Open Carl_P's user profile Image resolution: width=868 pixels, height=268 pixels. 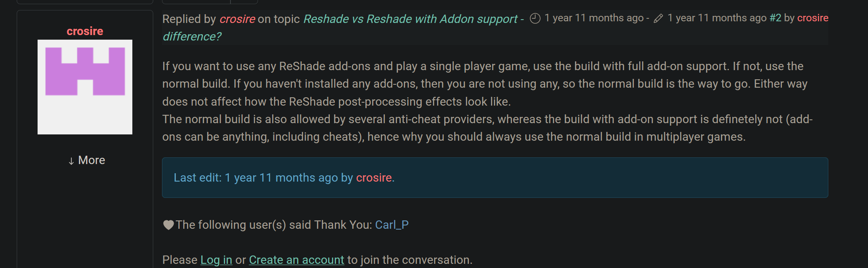pos(392,225)
